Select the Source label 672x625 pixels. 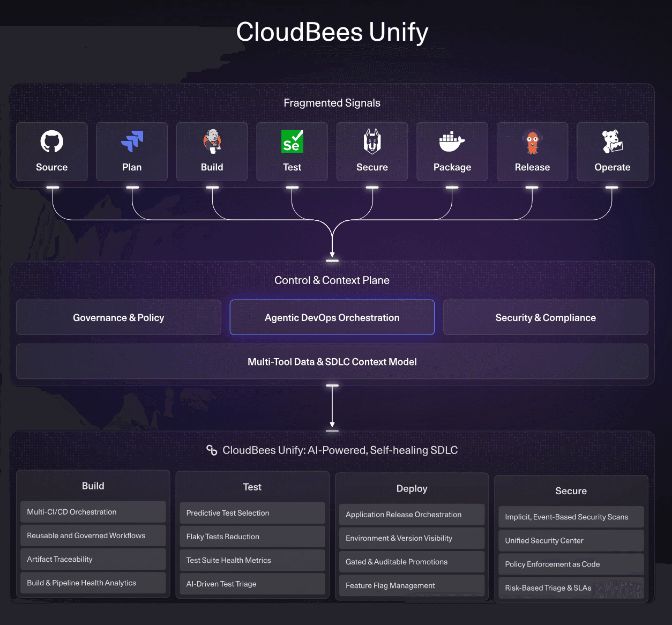[52, 167]
